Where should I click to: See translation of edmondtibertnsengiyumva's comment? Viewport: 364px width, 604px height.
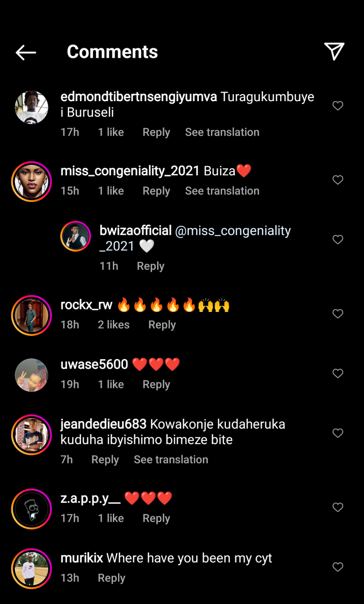222,132
